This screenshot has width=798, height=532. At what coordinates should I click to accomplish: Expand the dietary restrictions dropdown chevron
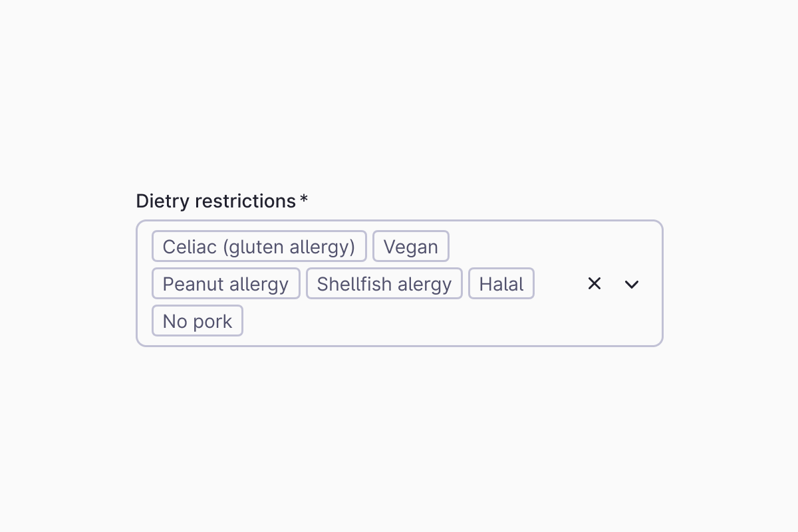click(632, 284)
